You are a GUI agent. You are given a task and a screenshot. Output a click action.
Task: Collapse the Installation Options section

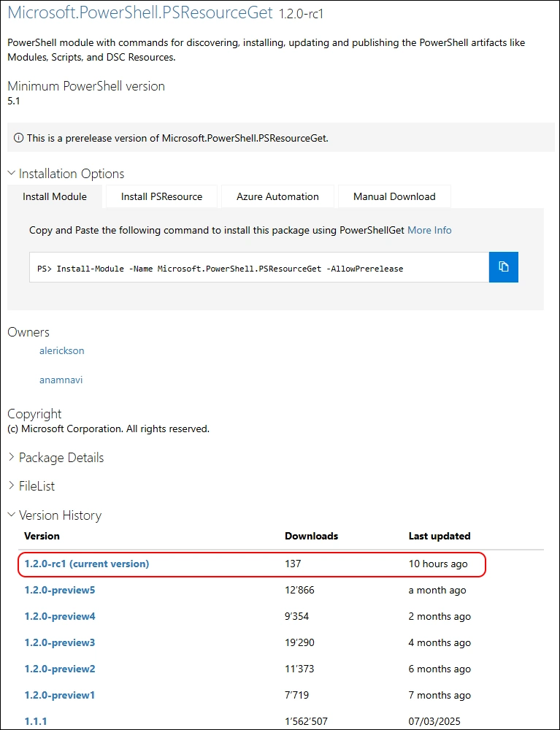point(66,174)
